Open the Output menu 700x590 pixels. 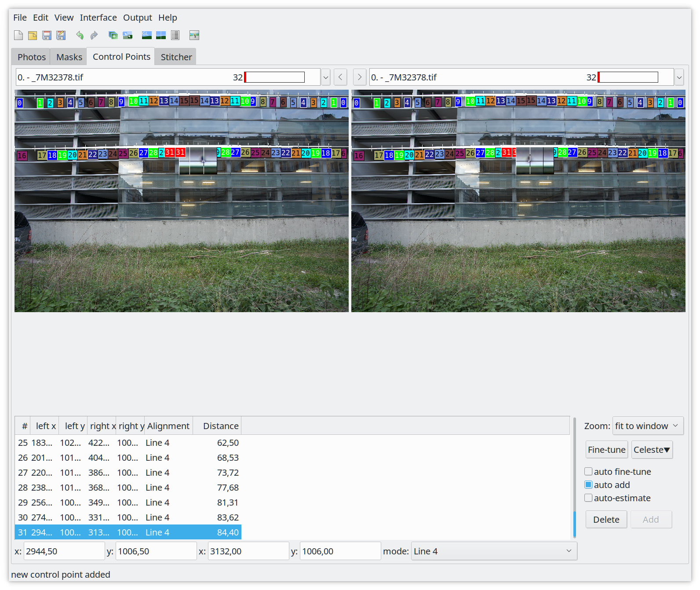(x=137, y=18)
